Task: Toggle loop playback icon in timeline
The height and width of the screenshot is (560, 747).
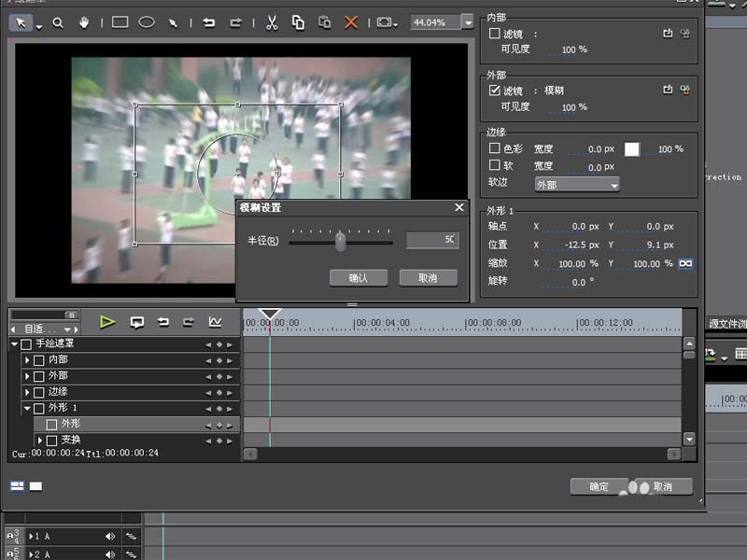Action: click(x=137, y=322)
